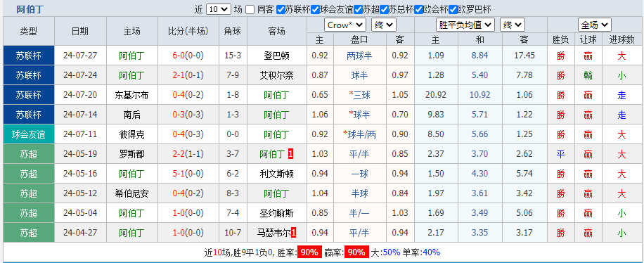This screenshot has height=263, width=644.
Task: Click the 10-7 corner count cell
Action: 233,233
